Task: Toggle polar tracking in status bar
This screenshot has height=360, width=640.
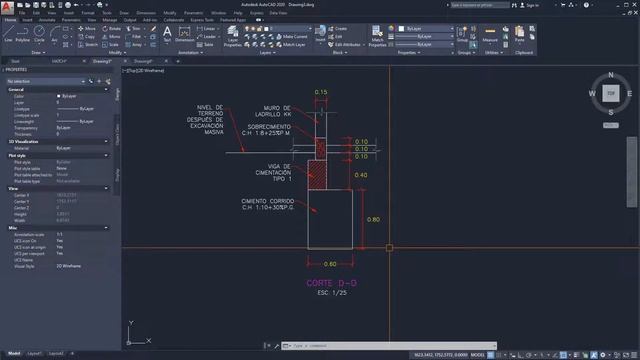Action: pyautogui.click(x=529, y=355)
